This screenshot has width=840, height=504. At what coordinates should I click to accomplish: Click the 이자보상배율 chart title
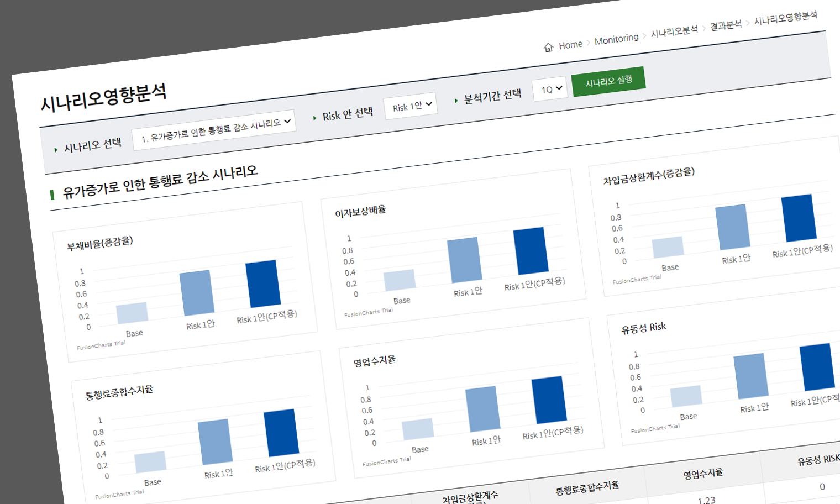(x=360, y=212)
